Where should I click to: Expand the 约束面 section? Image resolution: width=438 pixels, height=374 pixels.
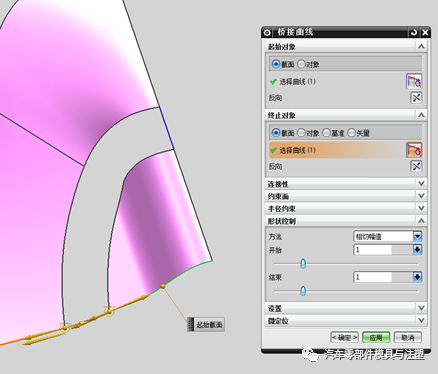click(421, 196)
